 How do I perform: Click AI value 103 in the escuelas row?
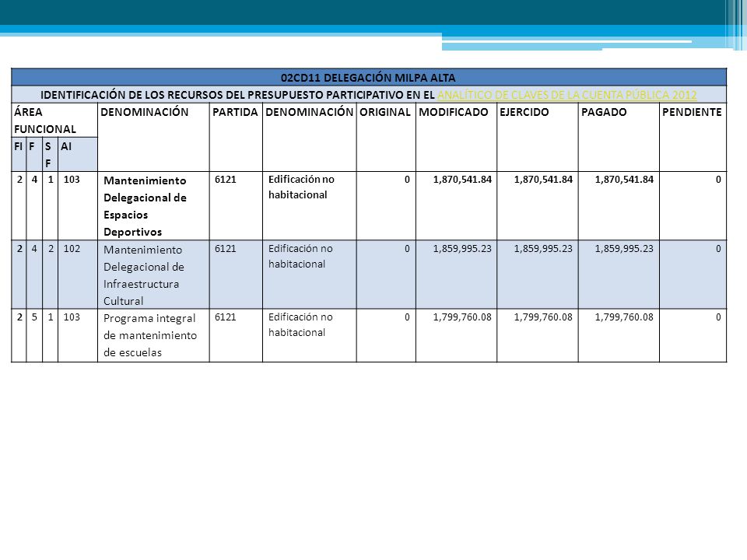pos(72,317)
